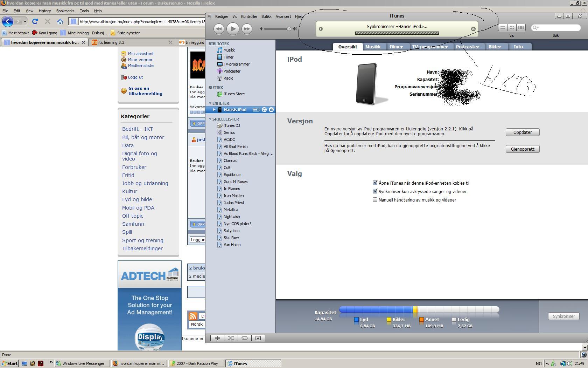Select the Van Halen playlist
This screenshot has width=588, height=368.
(x=232, y=245)
